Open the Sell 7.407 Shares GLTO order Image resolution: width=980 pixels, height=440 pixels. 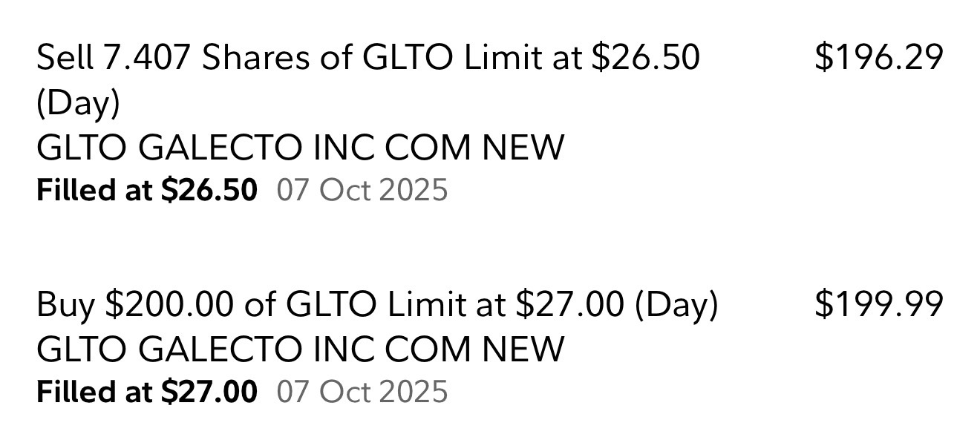coord(367,58)
